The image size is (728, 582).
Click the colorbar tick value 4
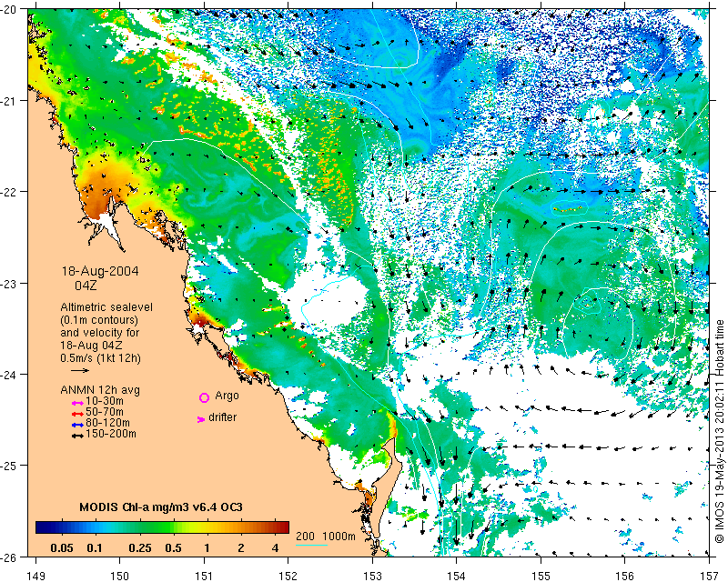point(276,548)
